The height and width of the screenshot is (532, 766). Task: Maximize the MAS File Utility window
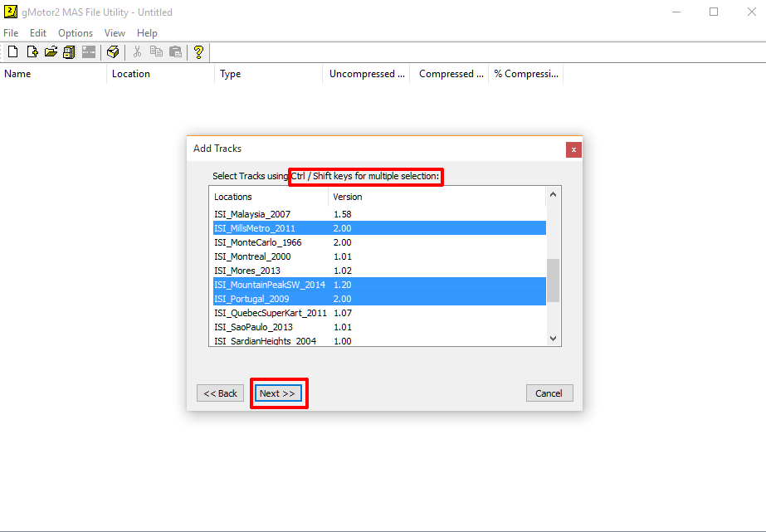click(714, 12)
